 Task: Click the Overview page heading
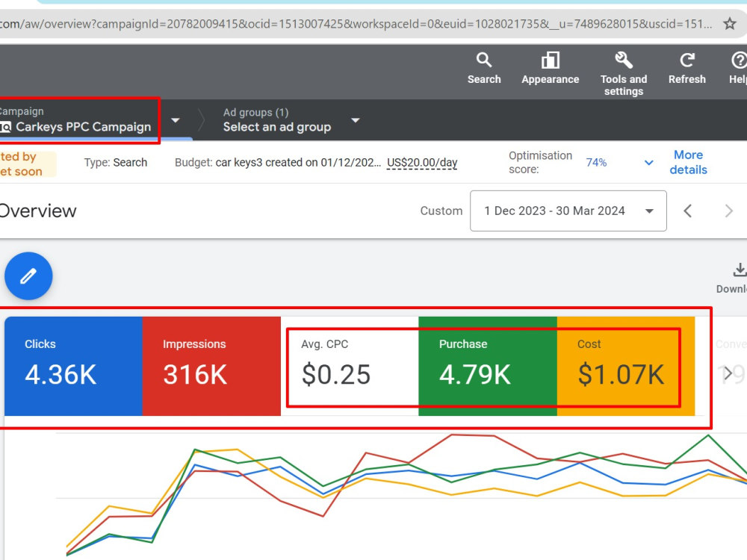click(x=37, y=211)
